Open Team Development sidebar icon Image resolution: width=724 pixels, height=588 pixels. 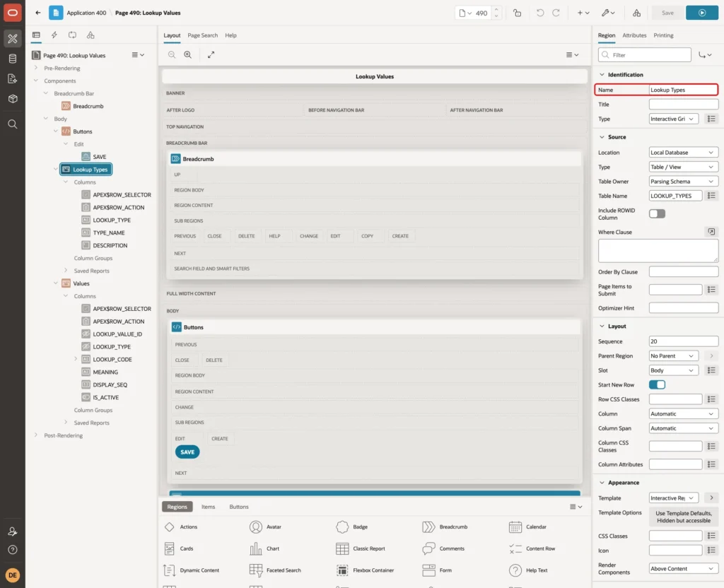point(13,78)
